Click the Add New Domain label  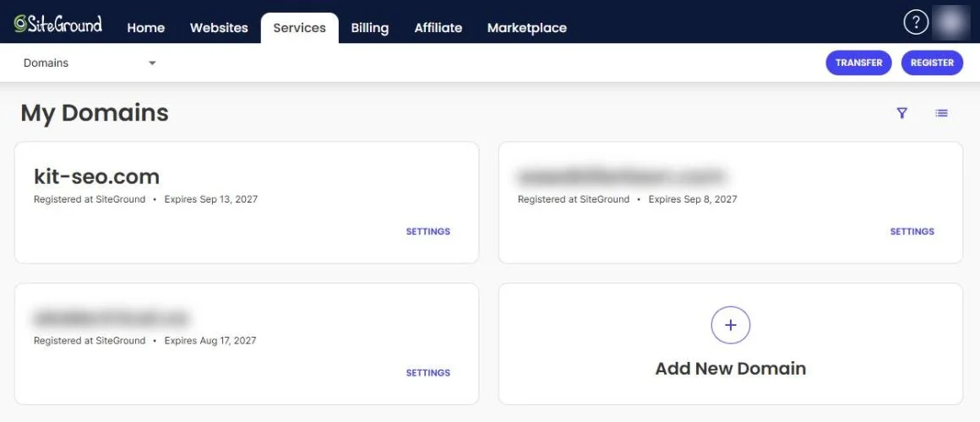(731, 368)
